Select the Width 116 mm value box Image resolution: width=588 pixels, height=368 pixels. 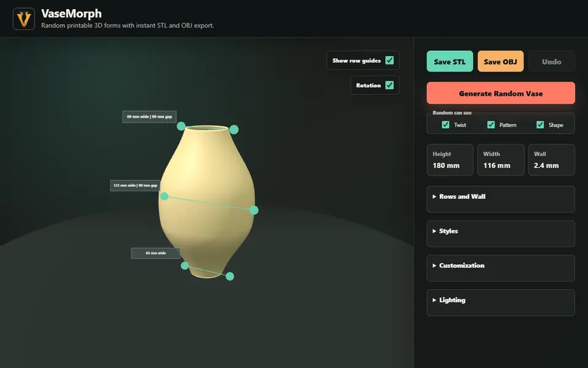click(500, 160)
